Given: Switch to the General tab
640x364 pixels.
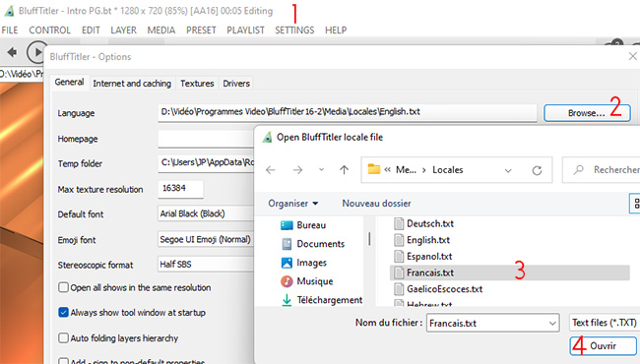Looking at the screenshot, I should [69, 82].
